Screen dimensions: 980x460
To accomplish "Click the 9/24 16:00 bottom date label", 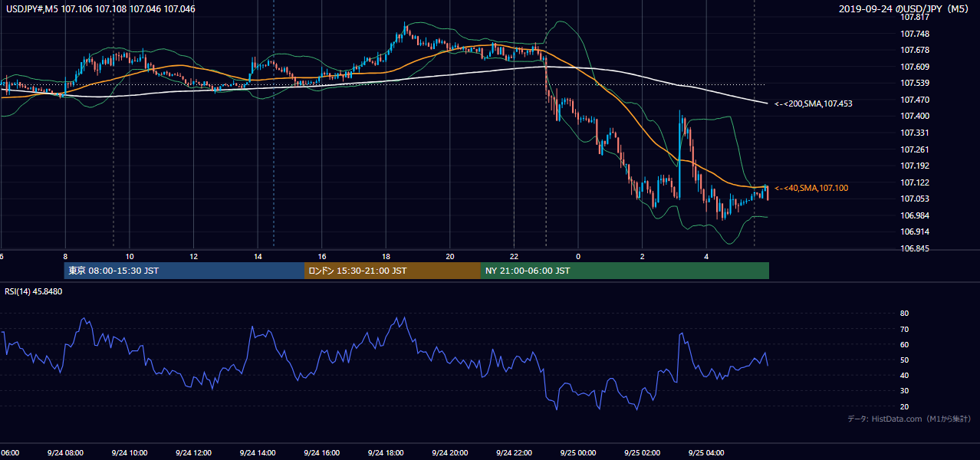I will [321, 453].
